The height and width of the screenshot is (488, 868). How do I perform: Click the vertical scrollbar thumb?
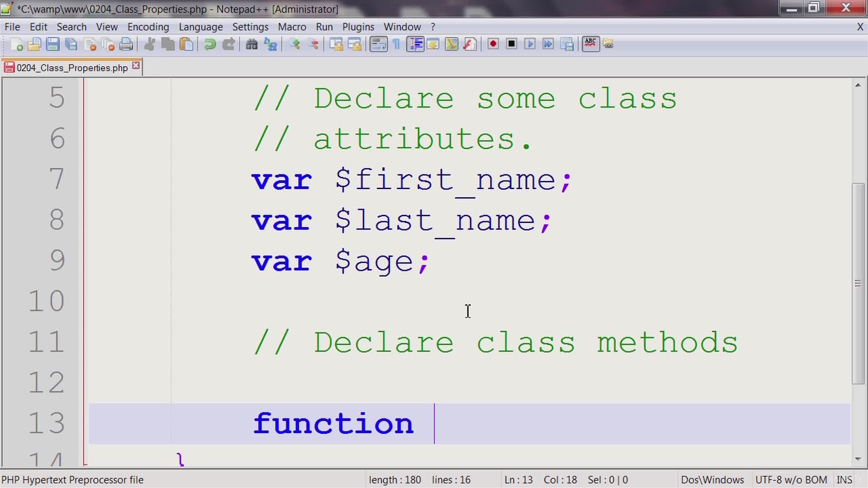tap(858, 283)
